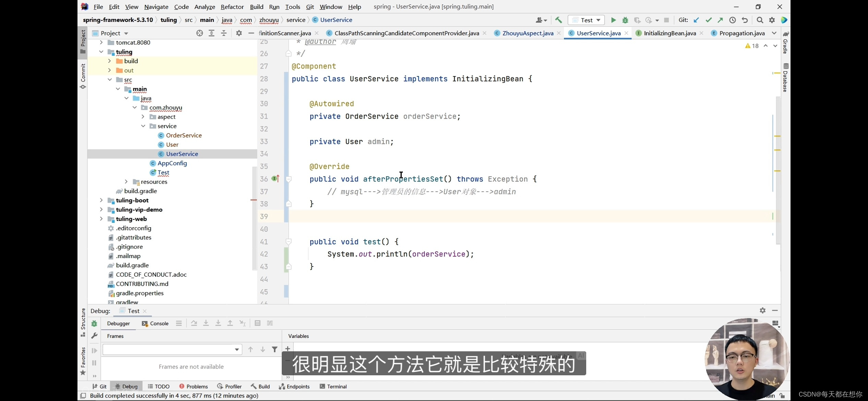Open Search Everywhere magnifier

pos(760,20)
